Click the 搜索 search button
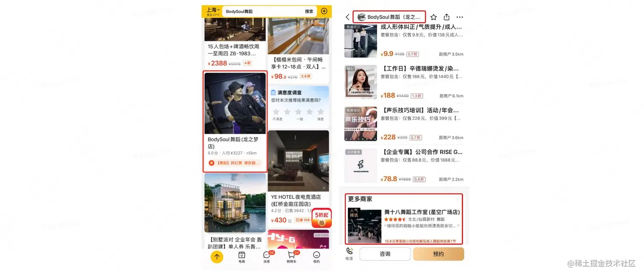This screenshot has height=276, width=644. click(x=309, y=11)
